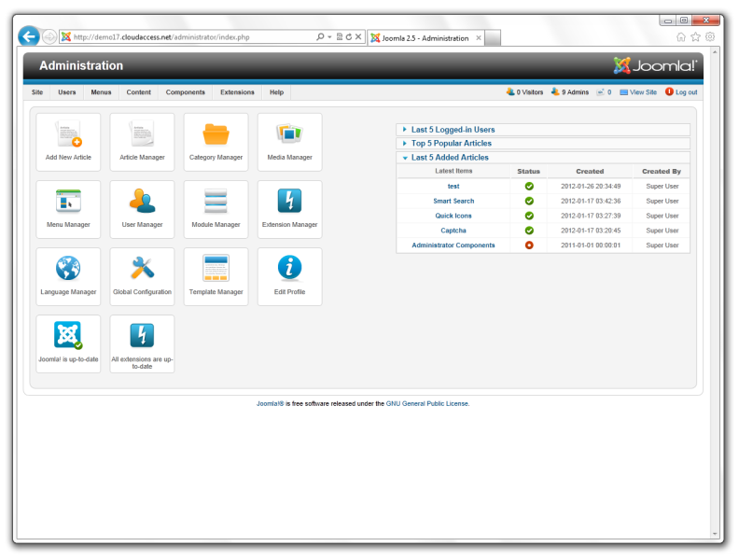Toggle unpublished status of Administrator Components

click(x=529, y=245)
